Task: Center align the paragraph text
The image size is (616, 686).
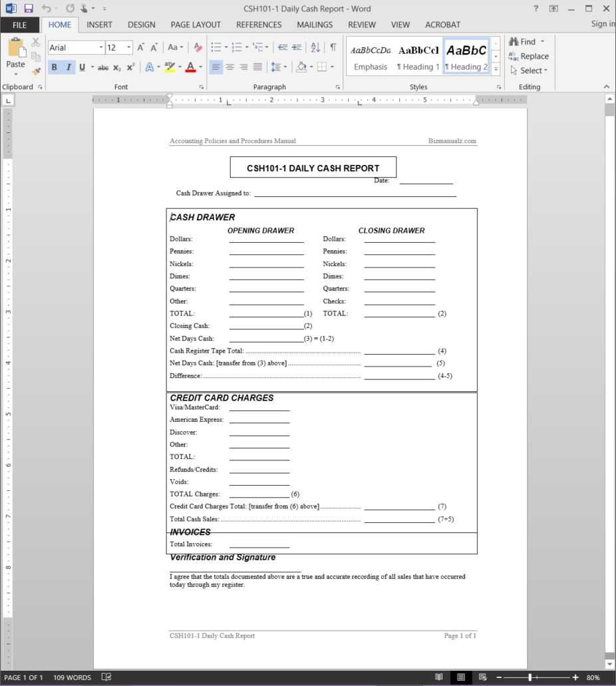Action: point(230,67)
